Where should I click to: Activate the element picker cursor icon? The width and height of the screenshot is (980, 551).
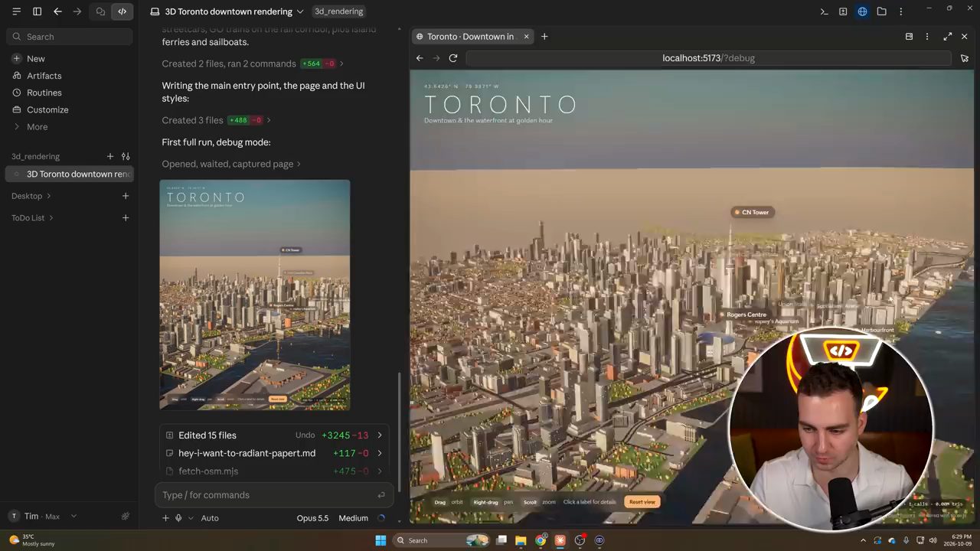point(965,58)
